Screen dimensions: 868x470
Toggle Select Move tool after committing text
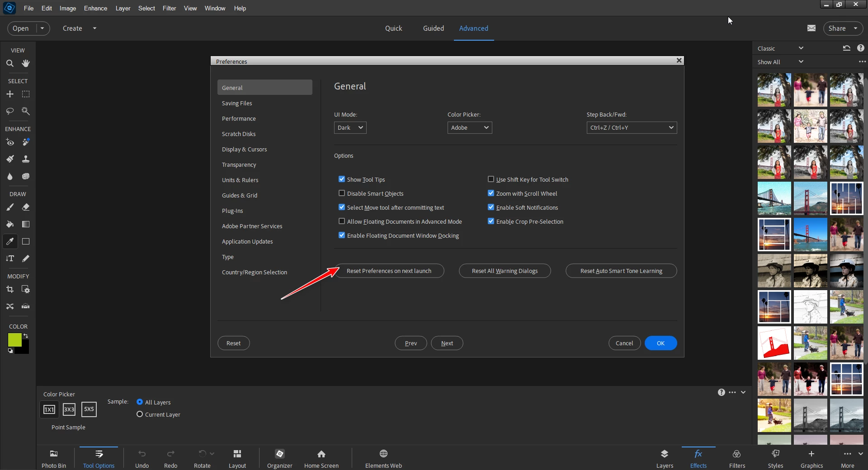pyautogui.click(x=342, y=207)
